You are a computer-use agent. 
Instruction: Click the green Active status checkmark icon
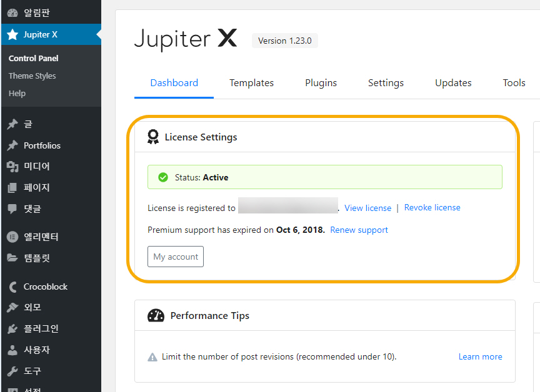[x=163, y=177]
